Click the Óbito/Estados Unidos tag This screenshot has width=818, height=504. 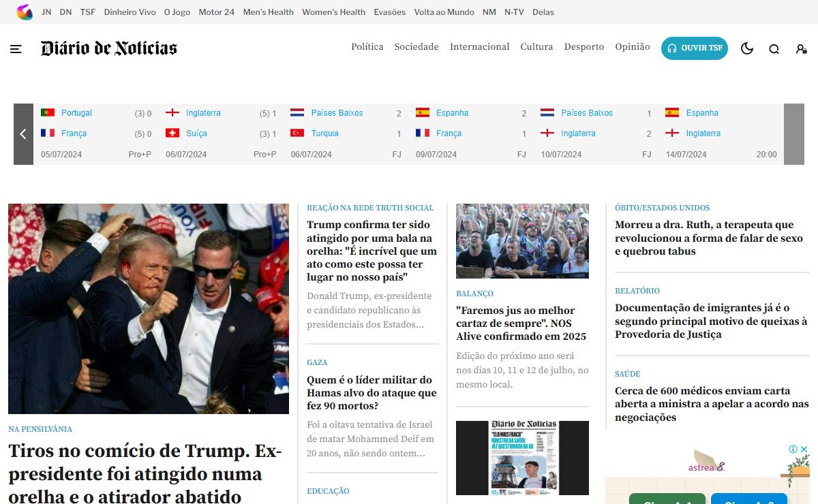coord(662,208)
